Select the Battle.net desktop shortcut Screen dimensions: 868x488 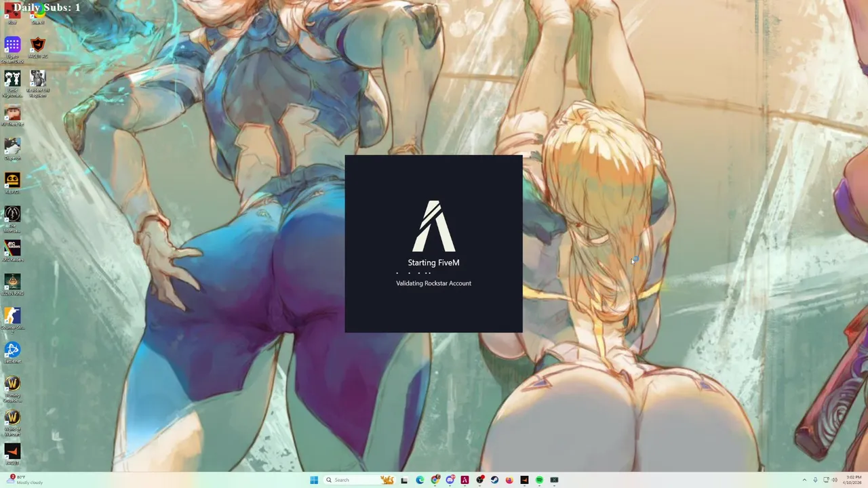pos(12,352)
